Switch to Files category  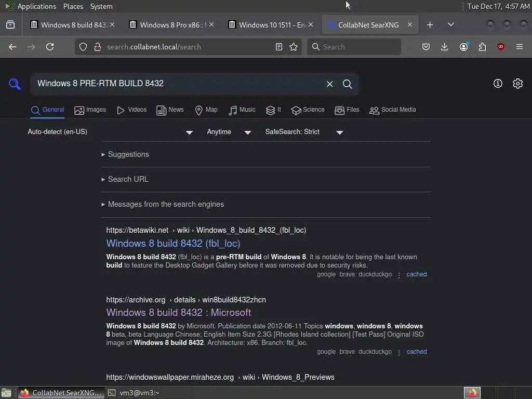tap(347, 110)
